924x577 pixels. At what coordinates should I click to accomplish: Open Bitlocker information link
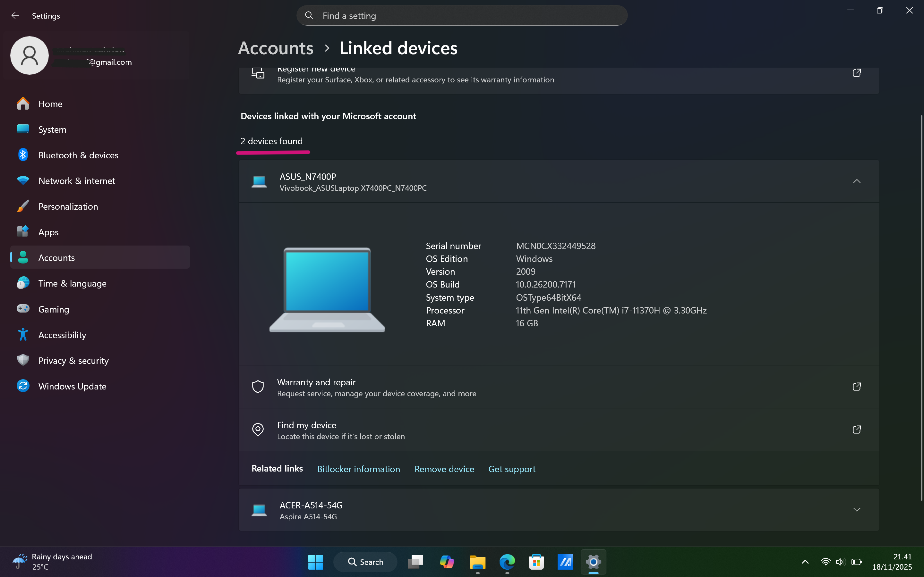358,469
